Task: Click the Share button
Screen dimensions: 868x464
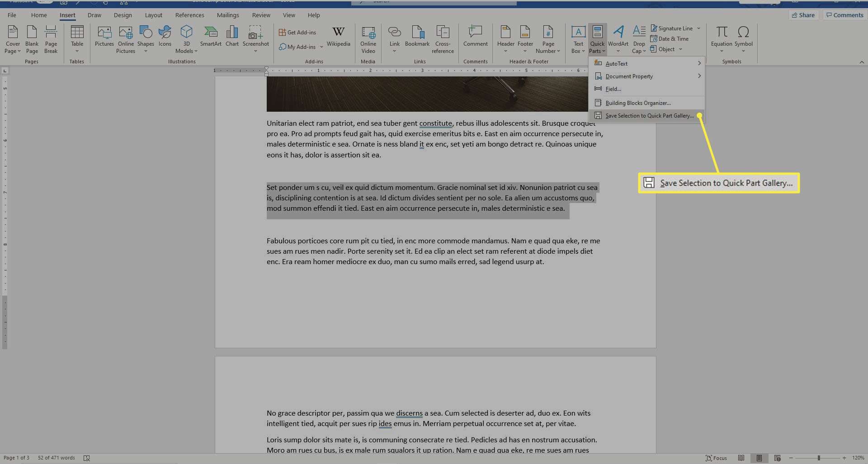Action: coord(803,15)
